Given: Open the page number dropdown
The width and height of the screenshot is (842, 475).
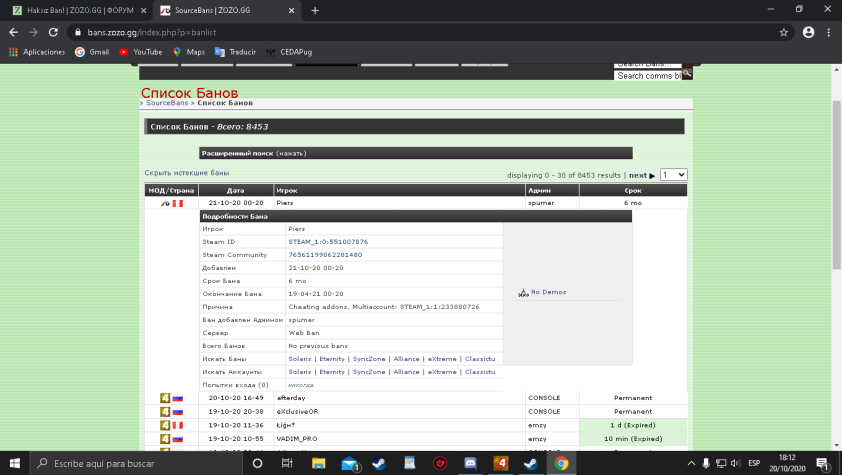Looking at the screenshot, I should tap(673, 174).
